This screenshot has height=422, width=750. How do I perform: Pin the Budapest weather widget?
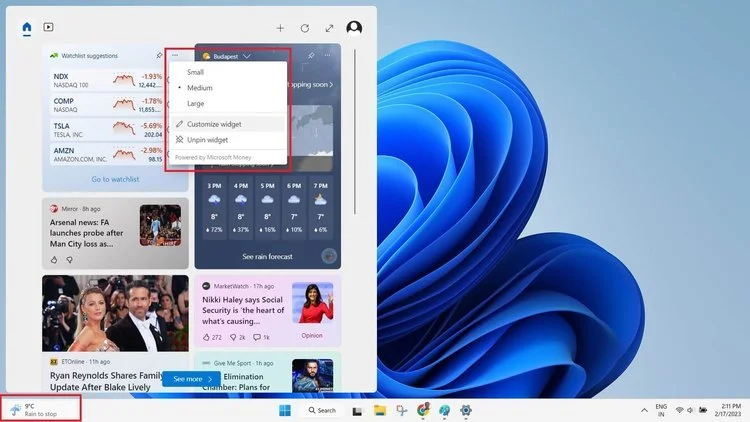click(x=311, y=56)
